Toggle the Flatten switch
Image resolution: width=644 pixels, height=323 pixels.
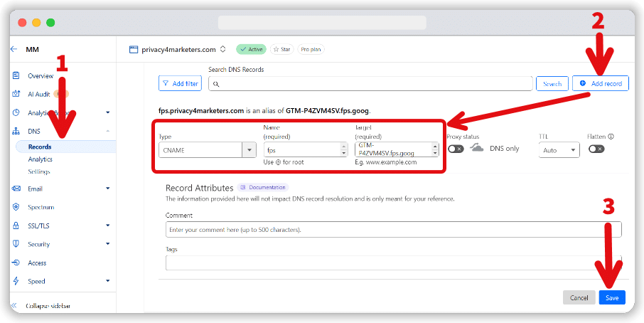point(596,149)
